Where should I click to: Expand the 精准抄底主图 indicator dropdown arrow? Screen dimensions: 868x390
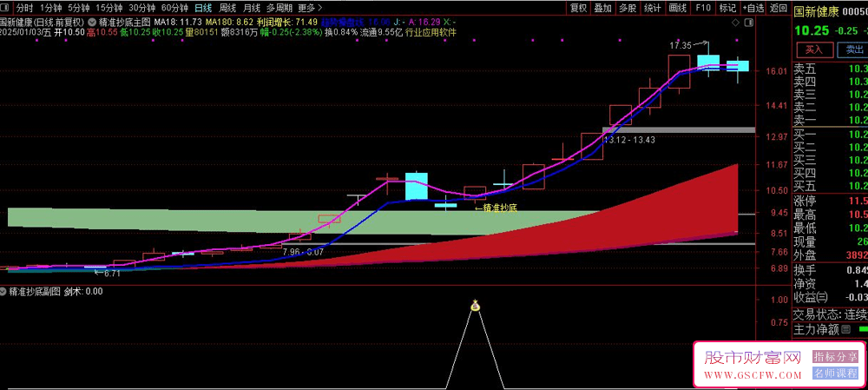91,23
